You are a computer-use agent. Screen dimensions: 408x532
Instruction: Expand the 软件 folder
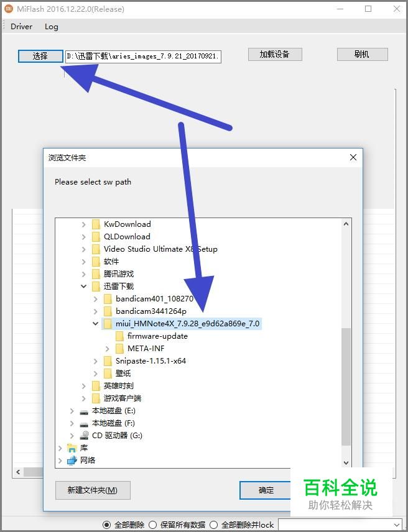(x=83, y=262)
